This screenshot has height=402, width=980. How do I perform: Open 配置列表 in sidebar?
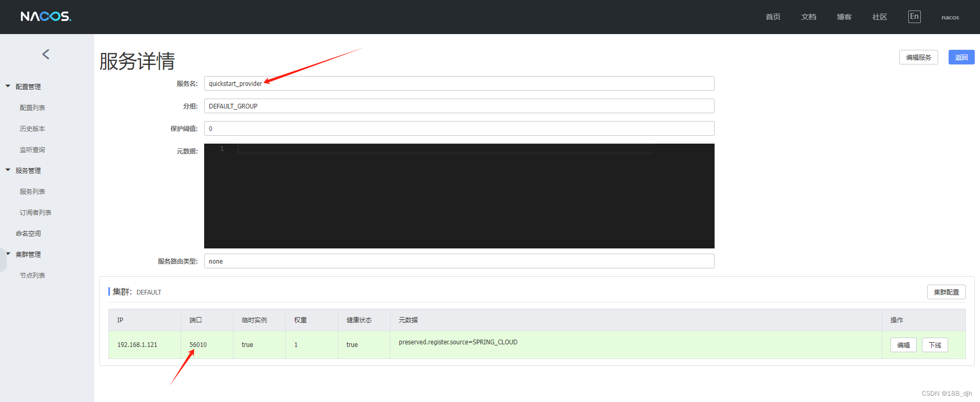click(32, 107)
